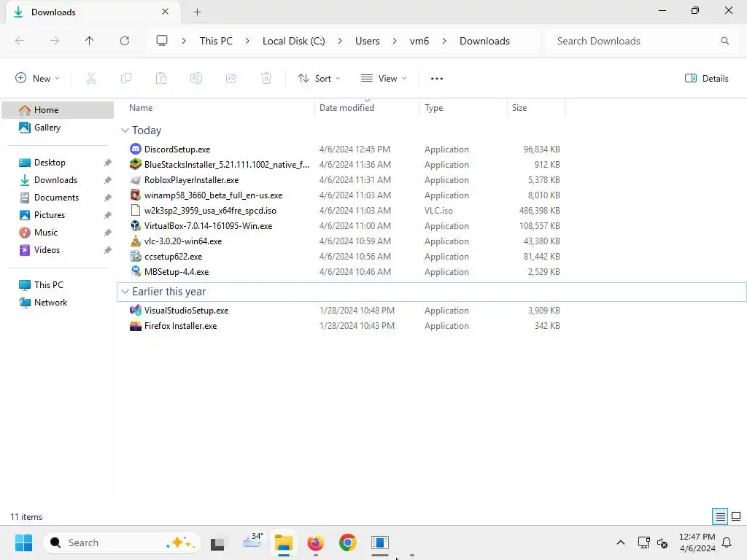Click the taskbar Search box
This screenshot has height=560, width=747.
point(122,542)
